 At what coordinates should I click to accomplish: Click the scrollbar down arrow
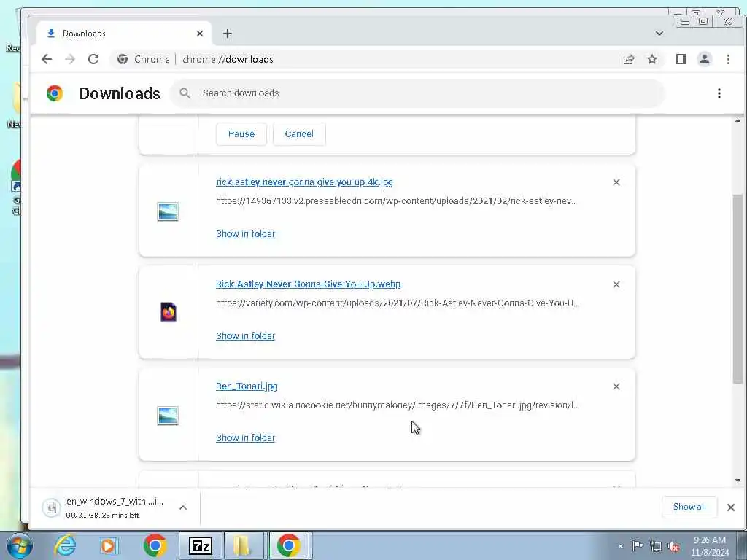pos(738,481)
